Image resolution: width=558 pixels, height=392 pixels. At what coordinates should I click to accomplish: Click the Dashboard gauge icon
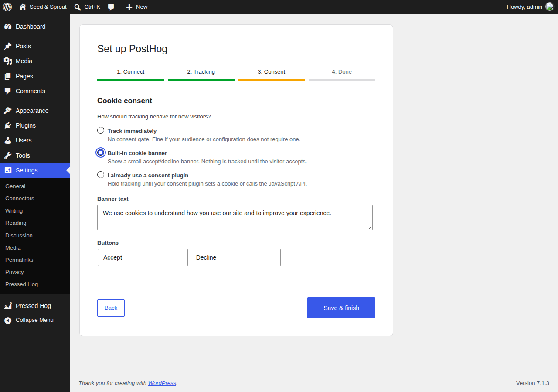pyautogui.click(x=8, y=27)
